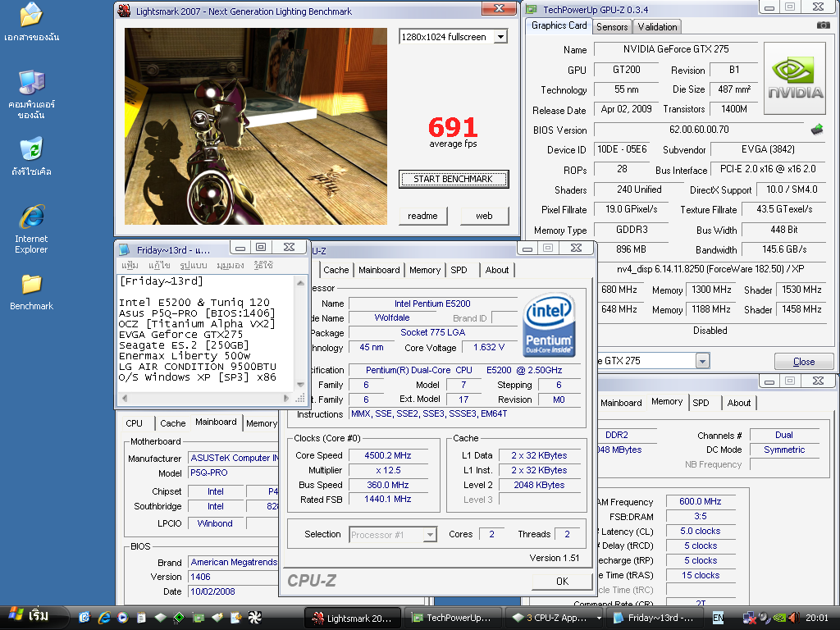Click the GPU-Z screenshot camera icon
Viewport: 840px width, 630px height.
coord(823,25)
